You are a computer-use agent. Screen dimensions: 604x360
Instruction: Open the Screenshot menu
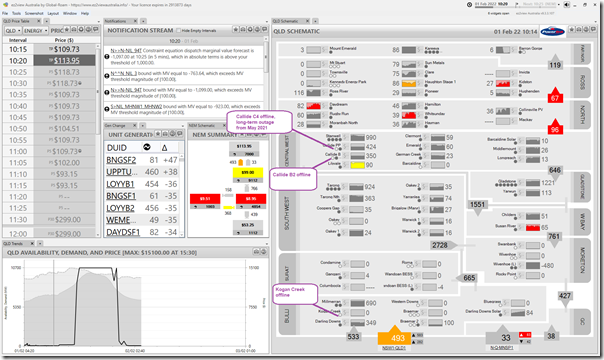click(34, 13)
